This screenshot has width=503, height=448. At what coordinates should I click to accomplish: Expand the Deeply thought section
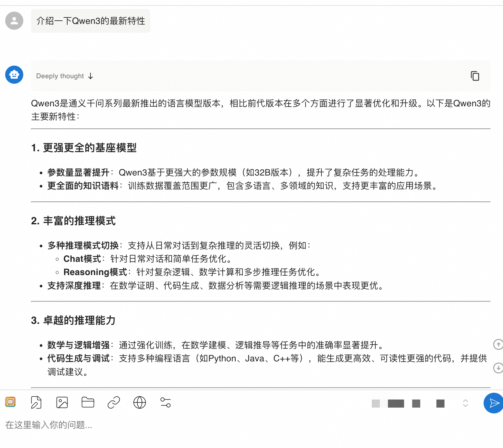pos(65,76)
